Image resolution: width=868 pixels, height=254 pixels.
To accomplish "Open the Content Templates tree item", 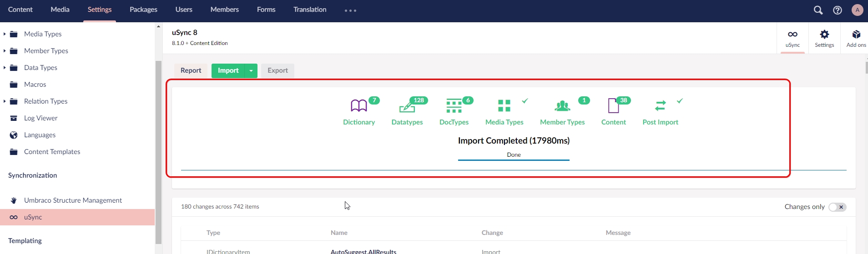I will pyautogui.click(x=52, y=152).
